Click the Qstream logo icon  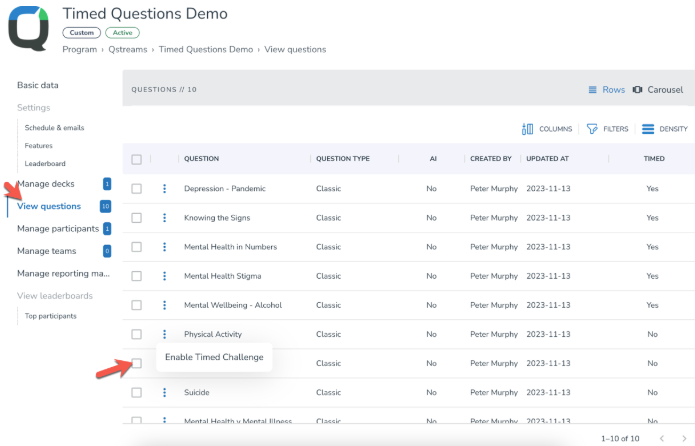coord(28,28)
